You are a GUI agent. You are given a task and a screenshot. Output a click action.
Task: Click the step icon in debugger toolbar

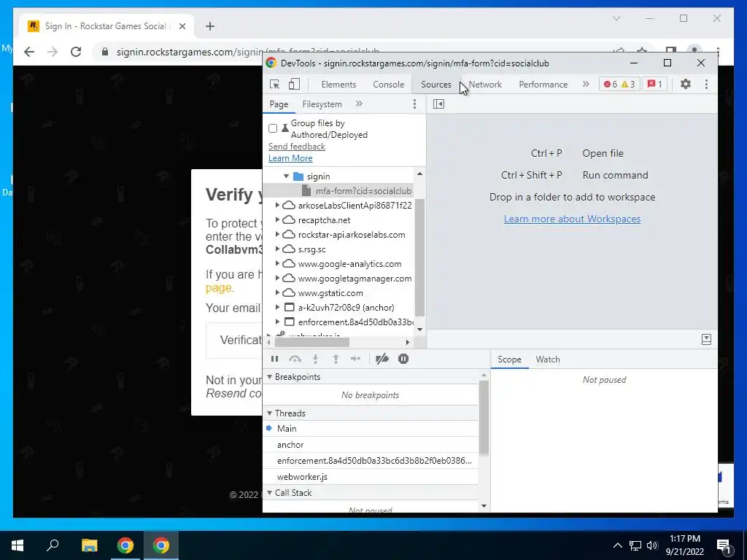click(x=355, y=359)
